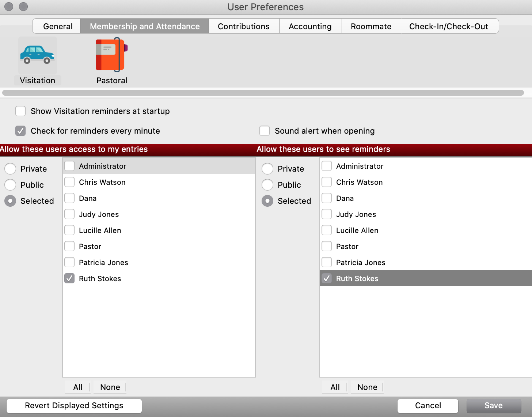This screenshot has height=417, width=532.
Task: Click Revert Displayed Settings
Action: pos(74,406)
